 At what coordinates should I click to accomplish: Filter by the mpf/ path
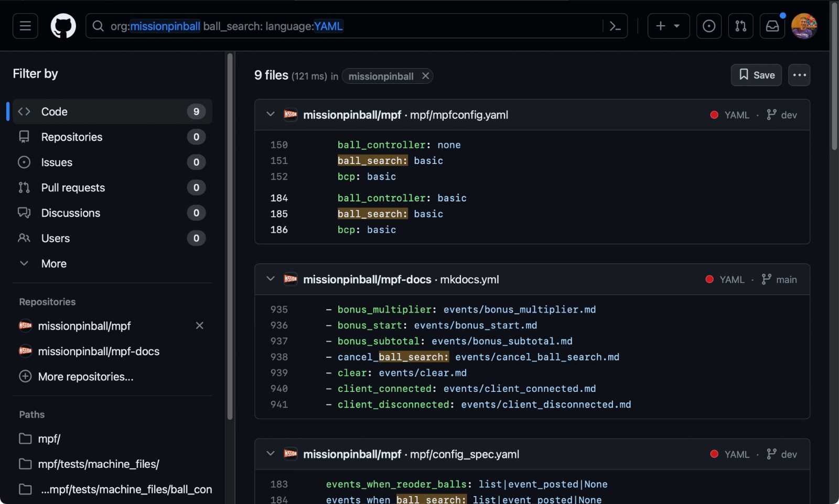[x=49, y=439]
